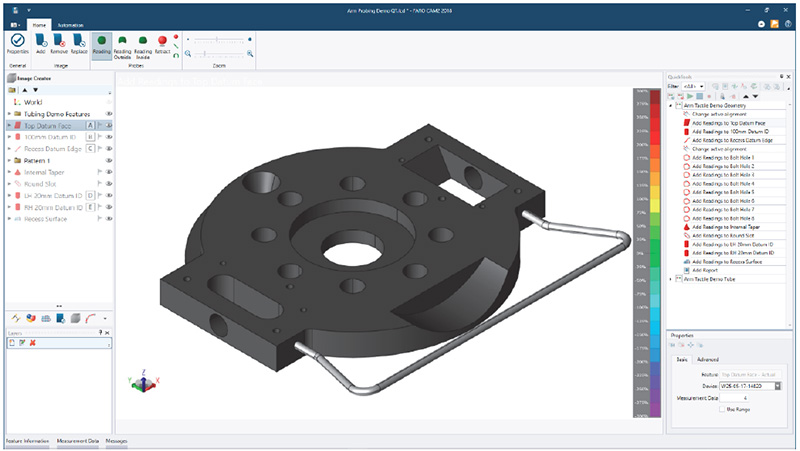Click the Add image icon
This screenshot has width=800, height=451.
[x=41, y=42]
